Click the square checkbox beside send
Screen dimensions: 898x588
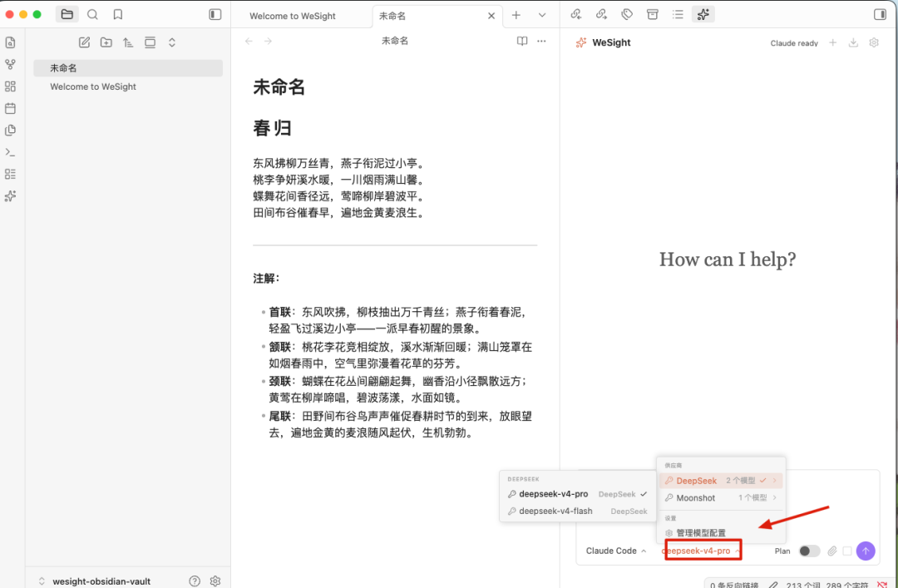[x=847, y=551]
